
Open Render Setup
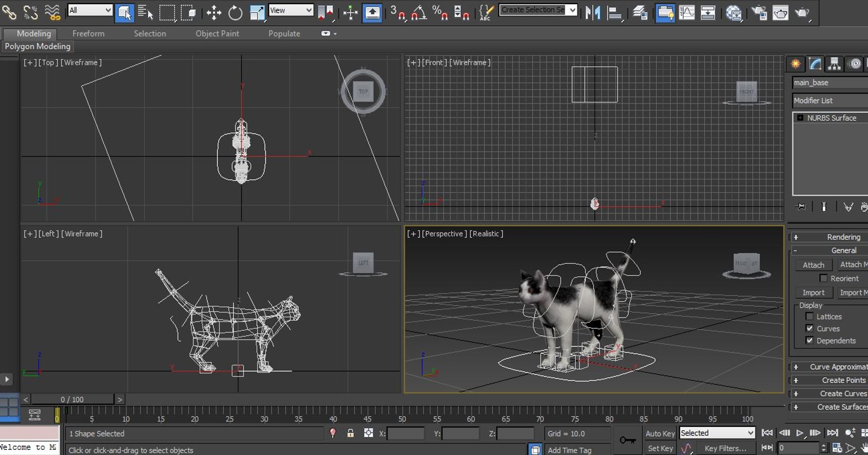pyautogui.click(x=759, y=12)
